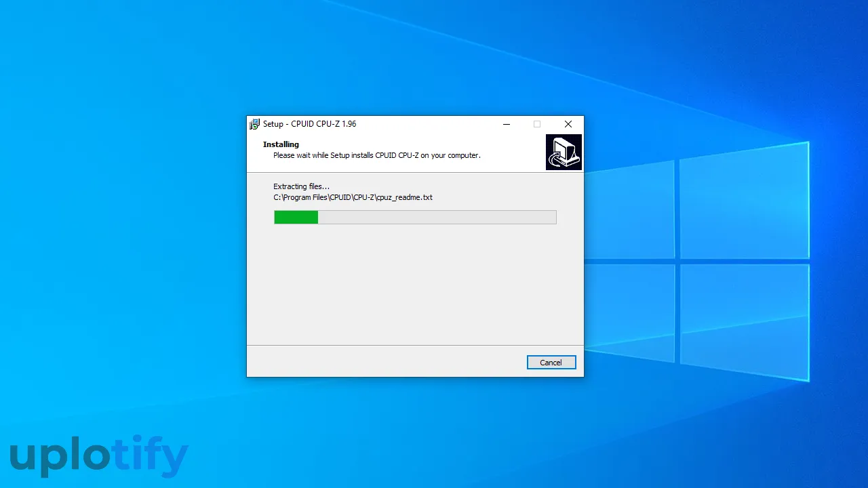Click the green installation progress bar
This screenshot has height=488, width=868.
click(415, 217)
